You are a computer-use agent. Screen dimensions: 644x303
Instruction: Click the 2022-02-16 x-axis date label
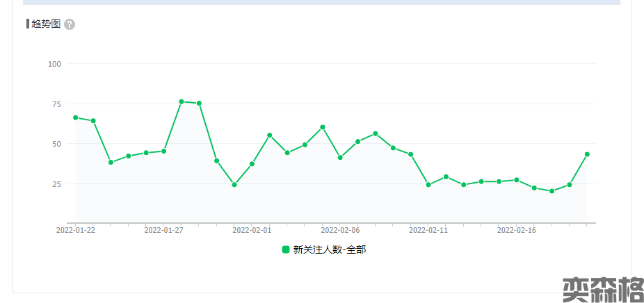pos(517,230)
